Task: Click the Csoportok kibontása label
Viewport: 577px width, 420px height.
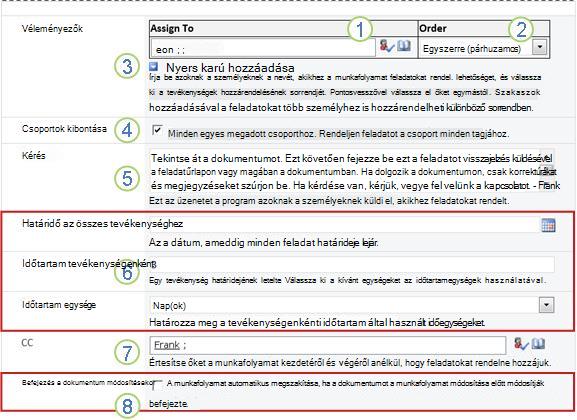Action: click(64, 128)
